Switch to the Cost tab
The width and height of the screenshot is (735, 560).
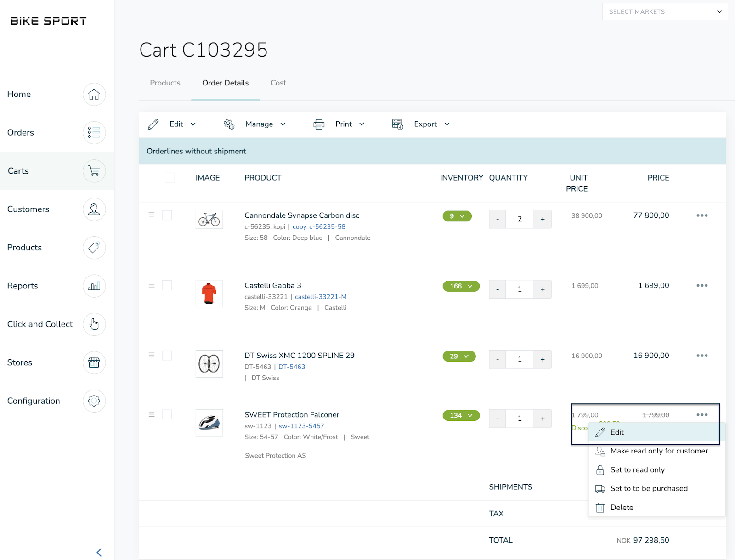tap(278, 83)
